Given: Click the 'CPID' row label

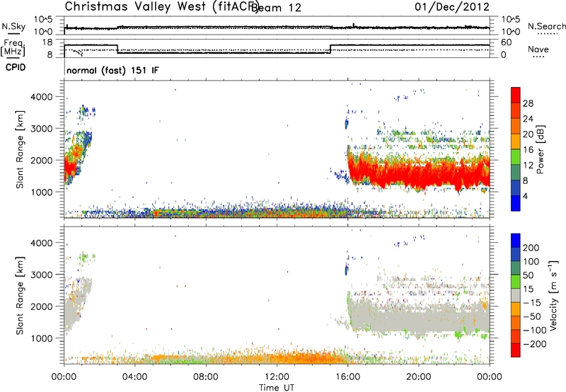Looking at the screenshot, I should [x=16, y=67].
